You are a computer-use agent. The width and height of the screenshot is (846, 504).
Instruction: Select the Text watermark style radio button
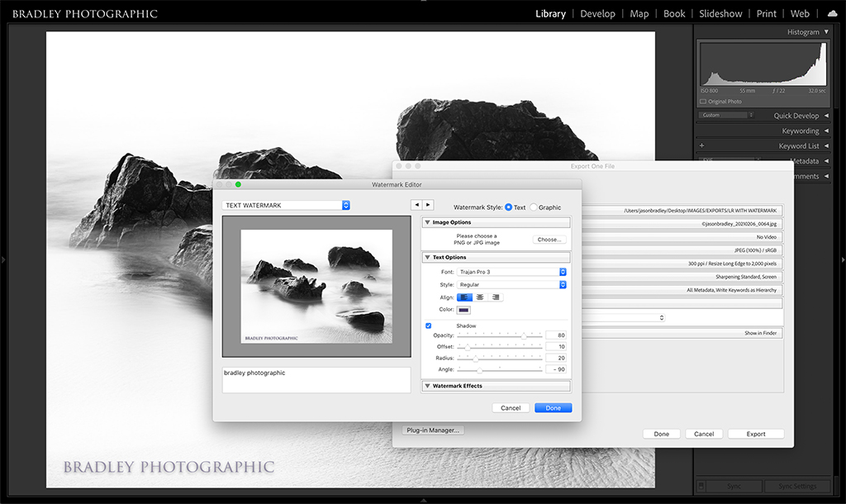(x=508, y=207)
